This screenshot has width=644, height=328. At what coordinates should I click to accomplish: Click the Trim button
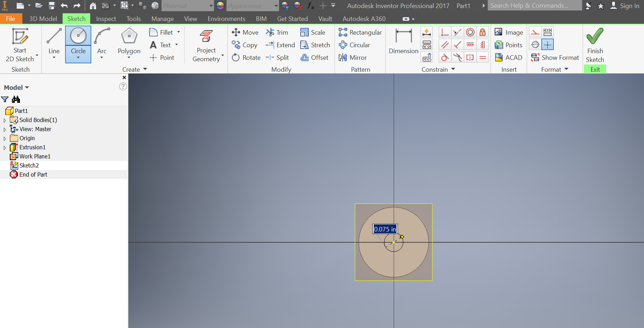click(x=277, y=32)
